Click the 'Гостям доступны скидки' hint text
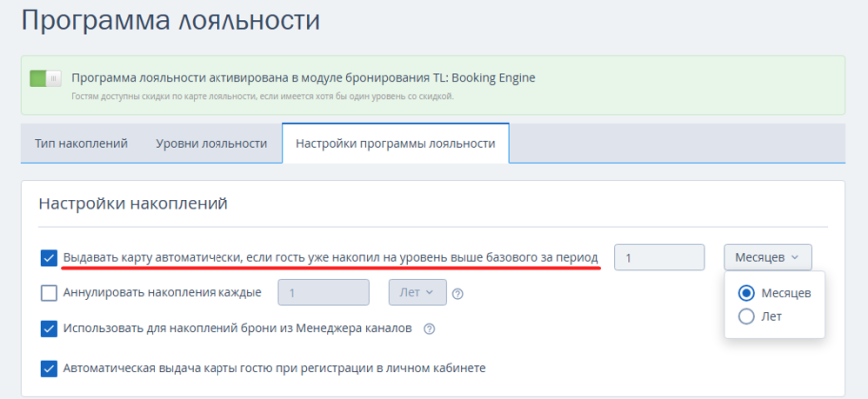 point(262,97)
